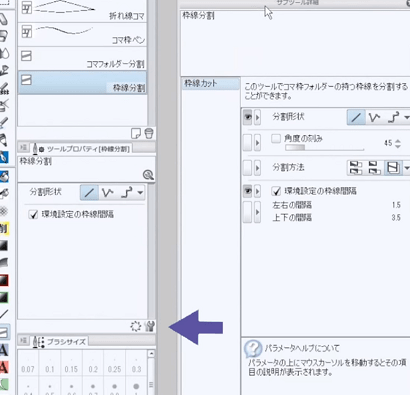Expand arrow next to 角度の刻み row
Screen dimensions: 410x395
tap(257, 143)
